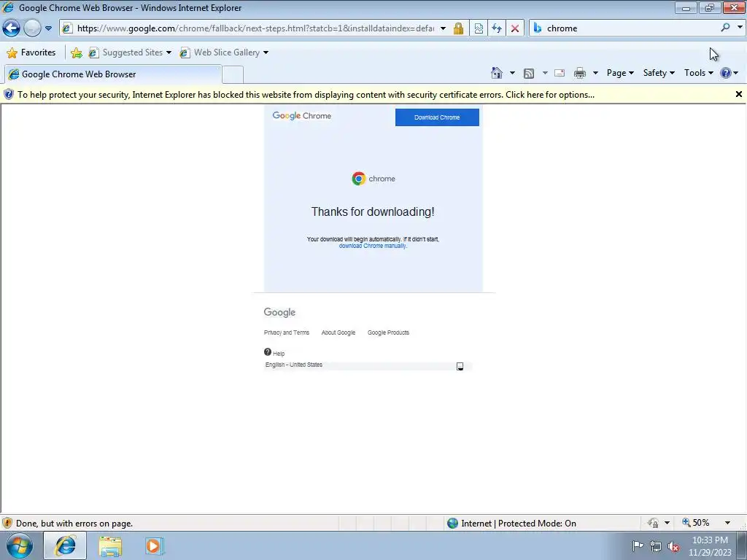This screenshot has width=747, height=560.
Task: Click the Help link with question icon
Action: 274,353
